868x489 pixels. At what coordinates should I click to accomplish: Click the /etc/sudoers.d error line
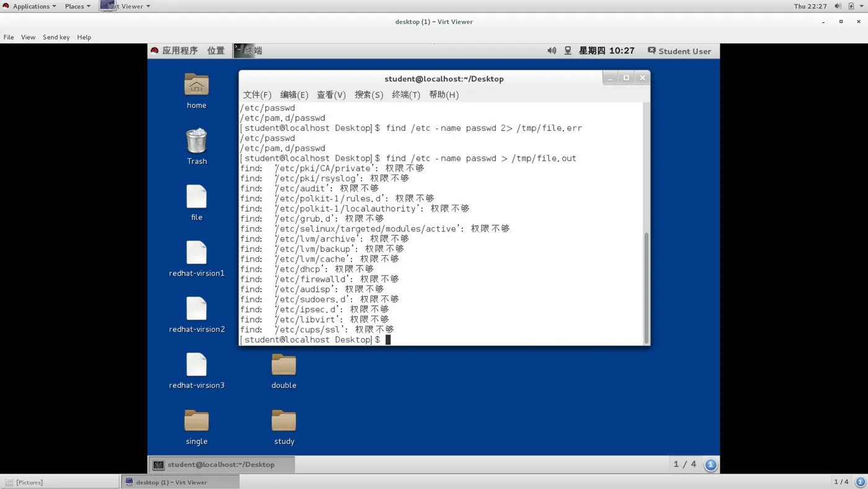320,299
